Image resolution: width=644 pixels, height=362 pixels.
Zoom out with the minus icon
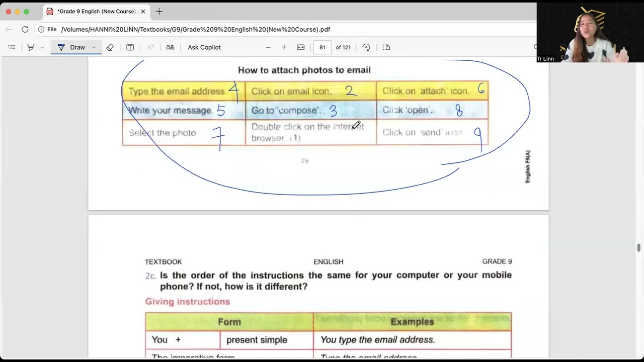click(x=268, y=47)
